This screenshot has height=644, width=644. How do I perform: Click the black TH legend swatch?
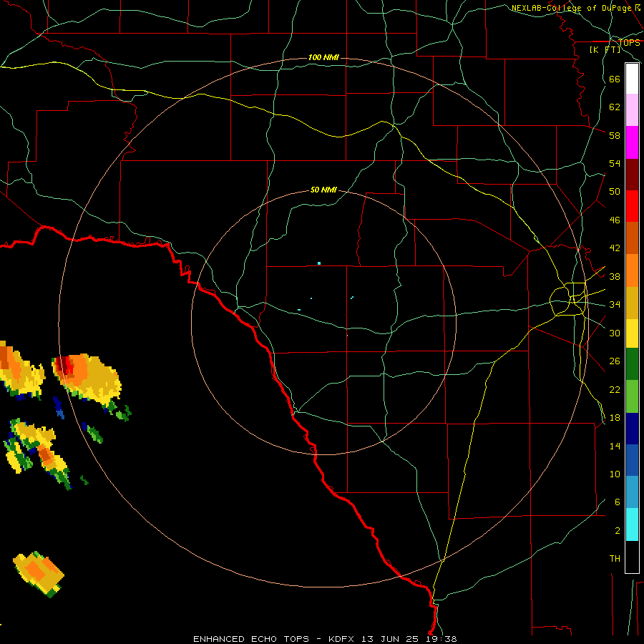632,557
